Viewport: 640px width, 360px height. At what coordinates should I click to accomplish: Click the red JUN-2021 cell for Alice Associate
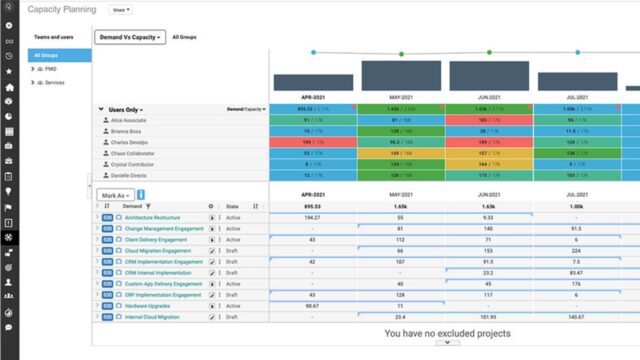click(x=489, y=120)
